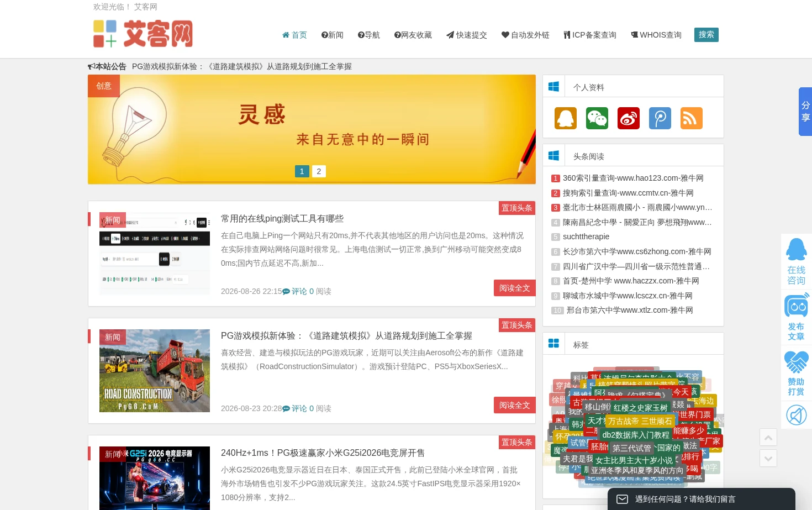Screen dimensions: 812x510
Task: Click the tag 红楼之史家玉树
Action: pos(641,408)
